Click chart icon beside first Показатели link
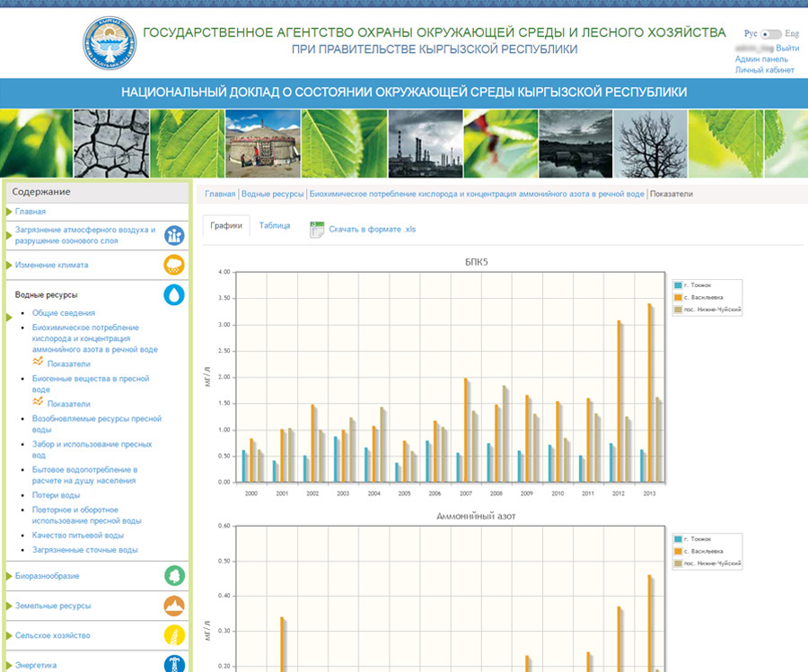Viewport: 808px width, 672px height. point(38,362)
